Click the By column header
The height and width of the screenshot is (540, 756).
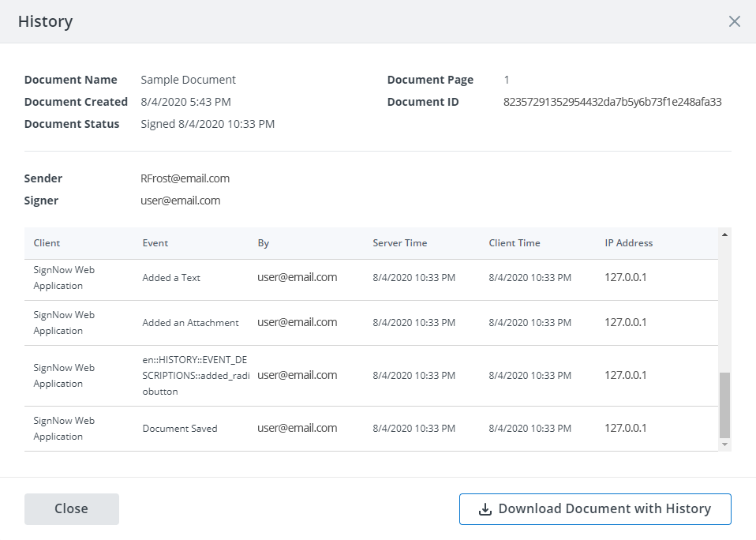pyautogui.click(x=263, y=242)
